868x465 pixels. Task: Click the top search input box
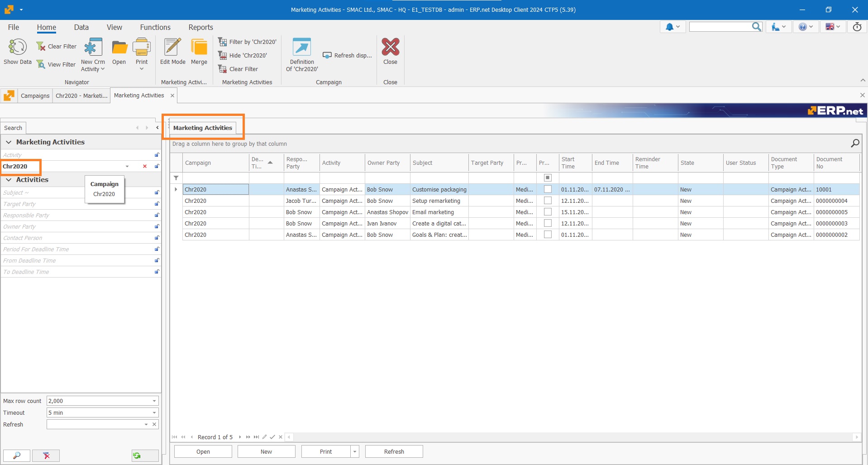pos(720,27)
